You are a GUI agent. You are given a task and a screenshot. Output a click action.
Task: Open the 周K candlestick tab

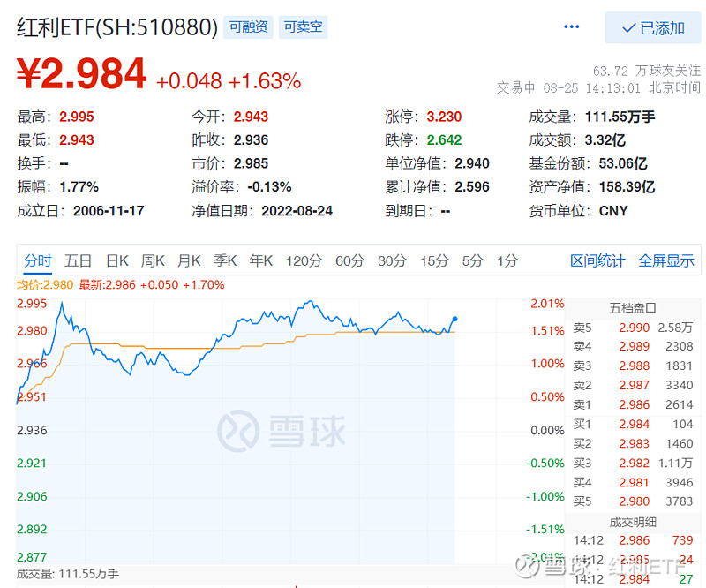click(154, 260)
